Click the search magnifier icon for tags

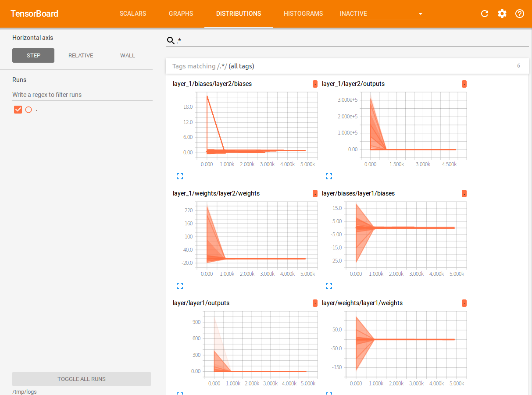tap(171, 41)
